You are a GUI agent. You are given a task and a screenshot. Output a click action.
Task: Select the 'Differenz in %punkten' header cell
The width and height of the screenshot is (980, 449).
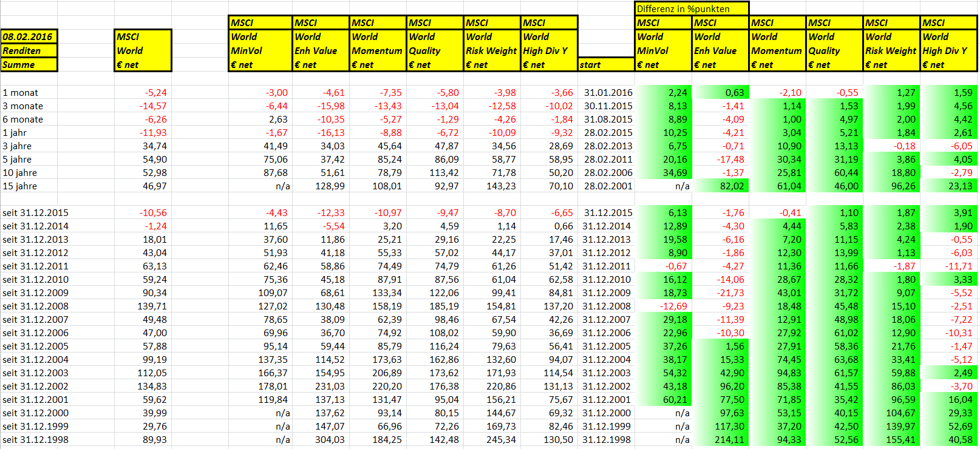coord(691,8)
